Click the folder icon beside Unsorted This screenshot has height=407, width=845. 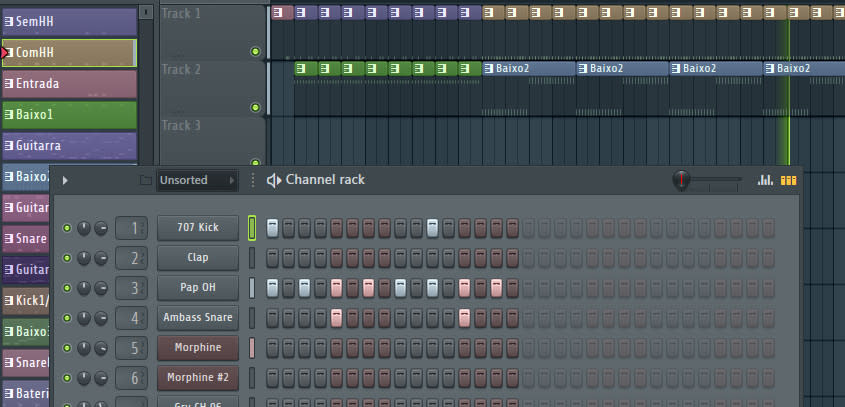click(x=146, y=180)
